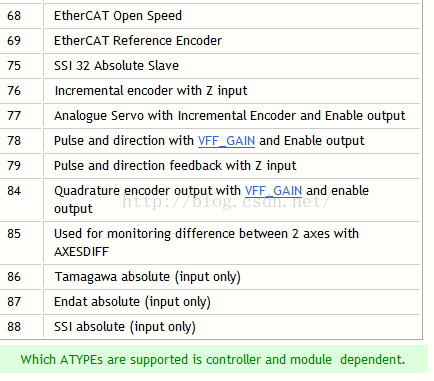The width and height of the screenshot is (434, 381).
Task: Select the AXESDIFF monitoring description
Action: pyautogui.click(x=206, y=242)
